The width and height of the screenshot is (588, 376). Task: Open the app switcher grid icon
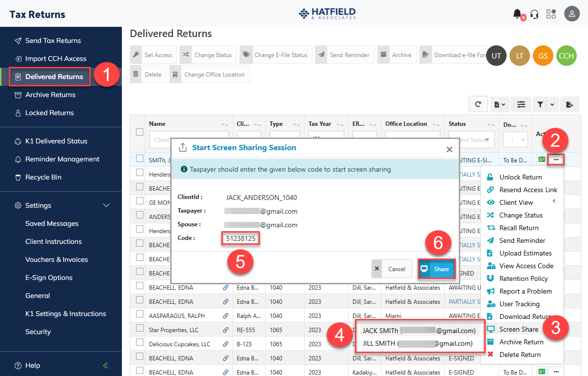[551, 14]
